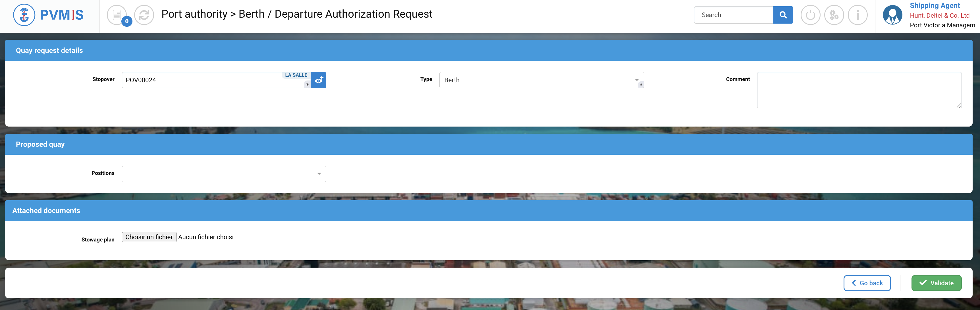Click the Proposed quay section header

point(40,144)
